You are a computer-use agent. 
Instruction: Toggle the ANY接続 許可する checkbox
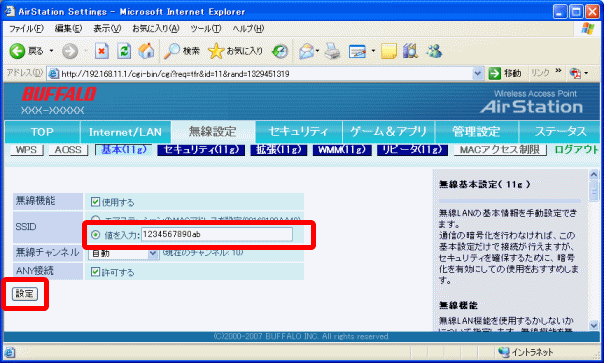(95, 272)
